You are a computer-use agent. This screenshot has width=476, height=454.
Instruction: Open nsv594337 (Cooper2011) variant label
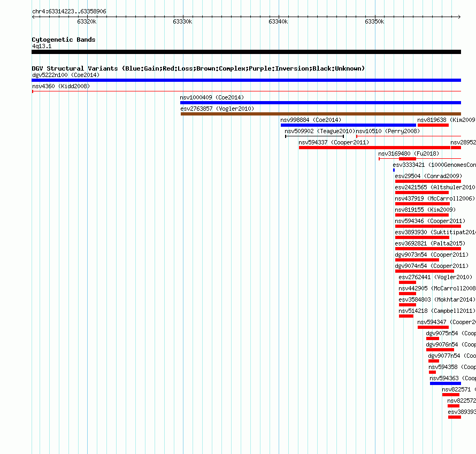coord(334,142)
